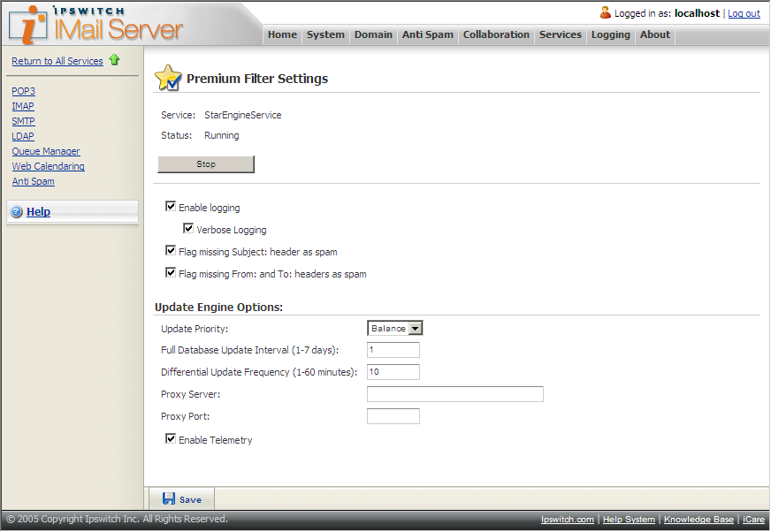The image size is (771, 532).
Task: Click the Proxy Server input field
Action: pyautogui.click(x=454, y=394)
